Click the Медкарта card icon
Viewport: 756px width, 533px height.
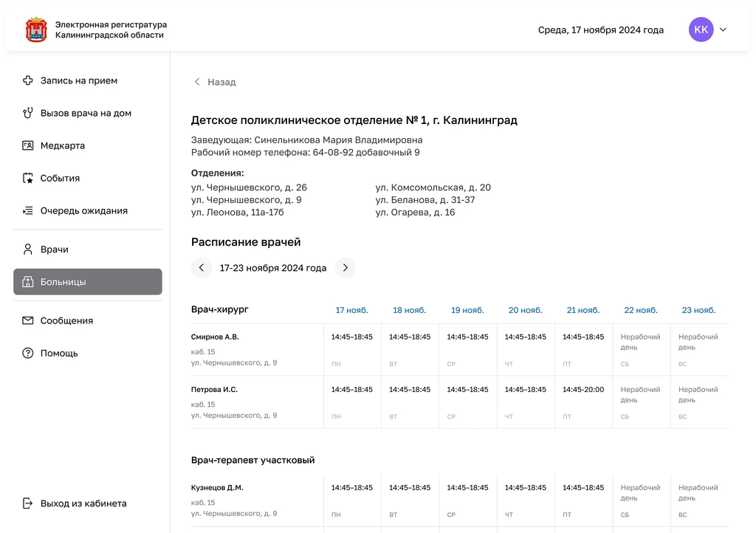(28, 145)
